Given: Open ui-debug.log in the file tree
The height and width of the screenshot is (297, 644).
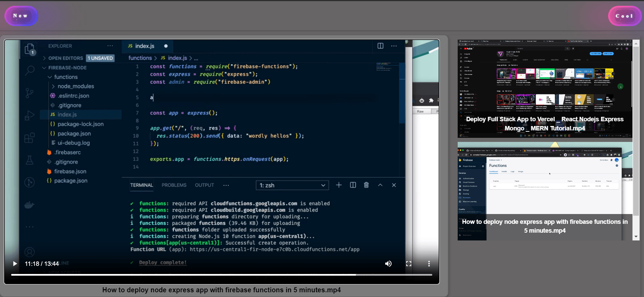Looking at the screenshot, I should coord(74,143).
